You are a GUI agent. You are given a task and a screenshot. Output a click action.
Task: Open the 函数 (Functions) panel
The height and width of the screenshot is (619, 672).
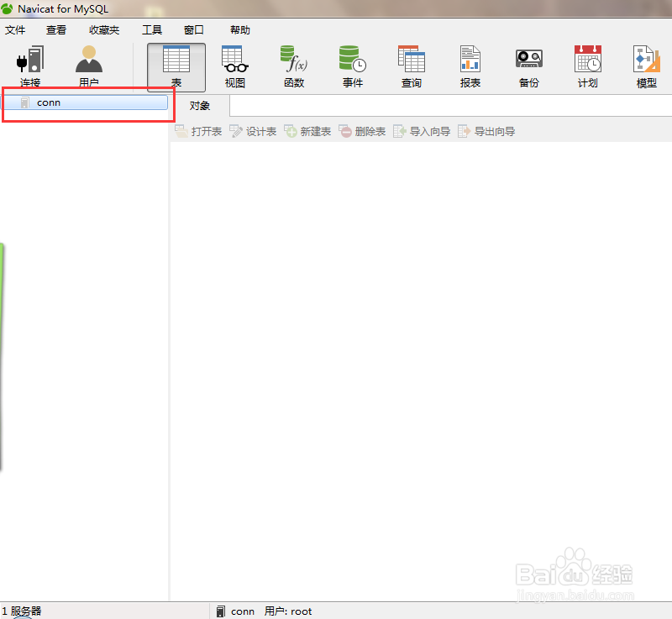[293, 66]
